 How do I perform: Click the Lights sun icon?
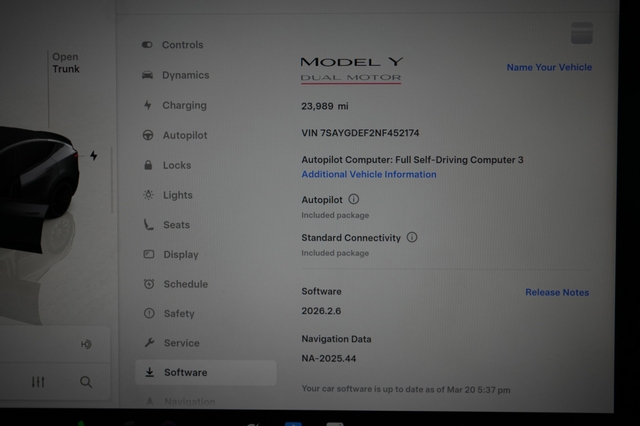point(149,195)
